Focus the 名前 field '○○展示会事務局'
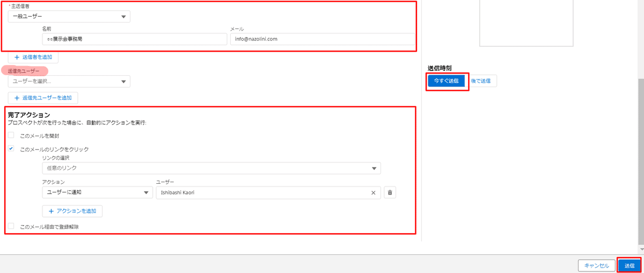The image size is (644, 273). [135, 39]
